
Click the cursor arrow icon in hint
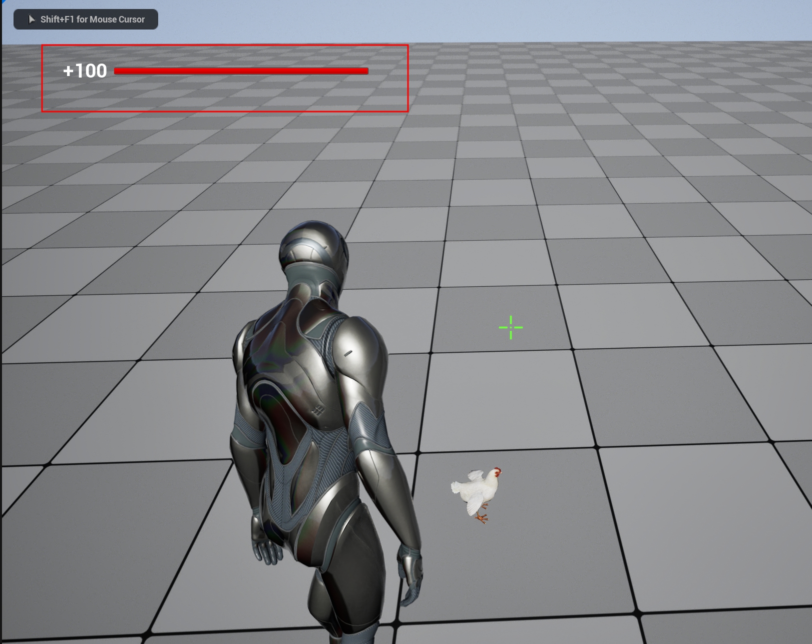[x=32, y=20]
